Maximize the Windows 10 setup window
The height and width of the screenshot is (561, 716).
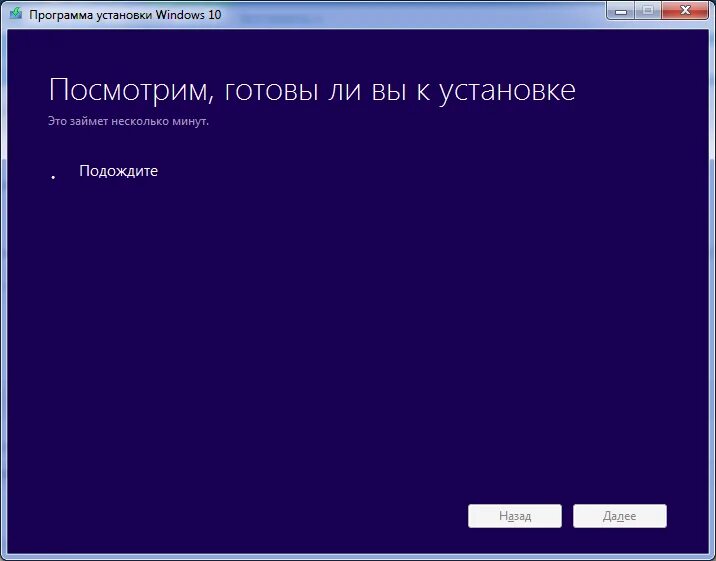648,10
